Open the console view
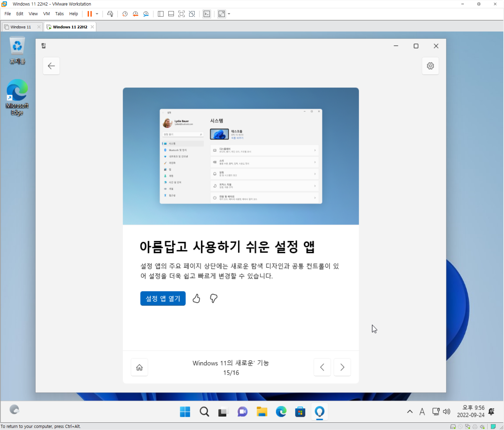This screenshot has height=430, width=504. pyautogui.click(x=207, y=14)
